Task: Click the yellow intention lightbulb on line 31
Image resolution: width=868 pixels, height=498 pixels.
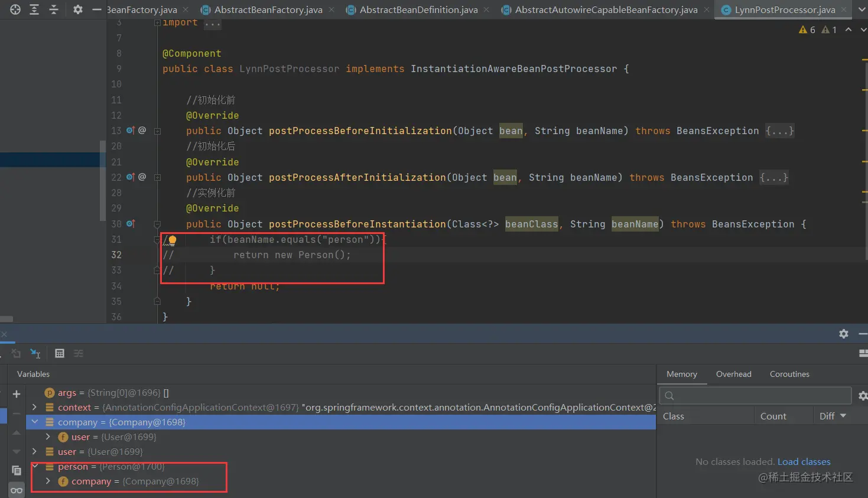Action: coord(173,240)
